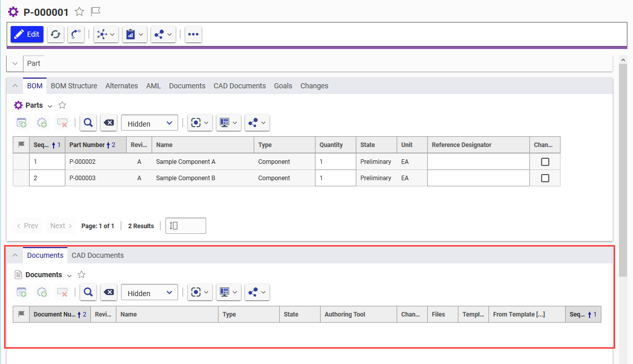Click the Reference Designator field for P-000002
The image size is (633, 364).
click(478, 162)
